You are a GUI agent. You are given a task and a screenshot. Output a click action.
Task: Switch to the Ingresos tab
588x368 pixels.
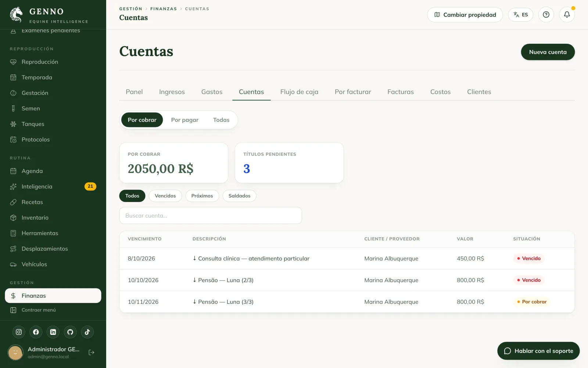[172, 92]
